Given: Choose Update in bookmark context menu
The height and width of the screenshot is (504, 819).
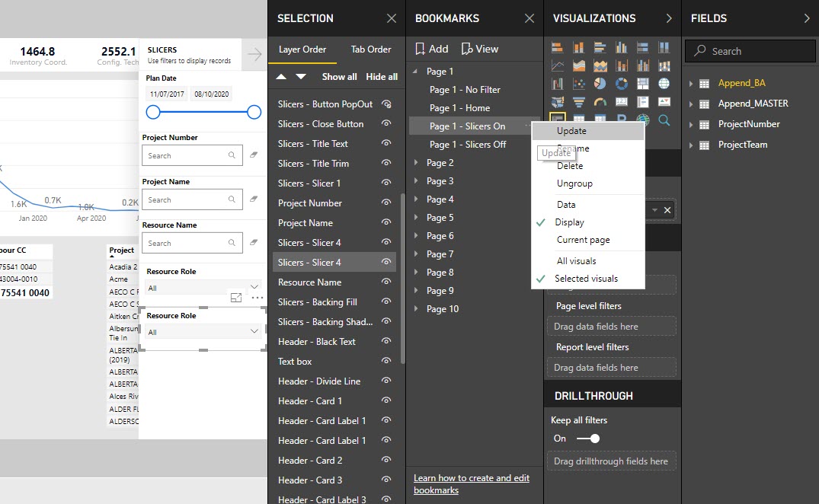Looking at the screenshot, I should 587,131.
